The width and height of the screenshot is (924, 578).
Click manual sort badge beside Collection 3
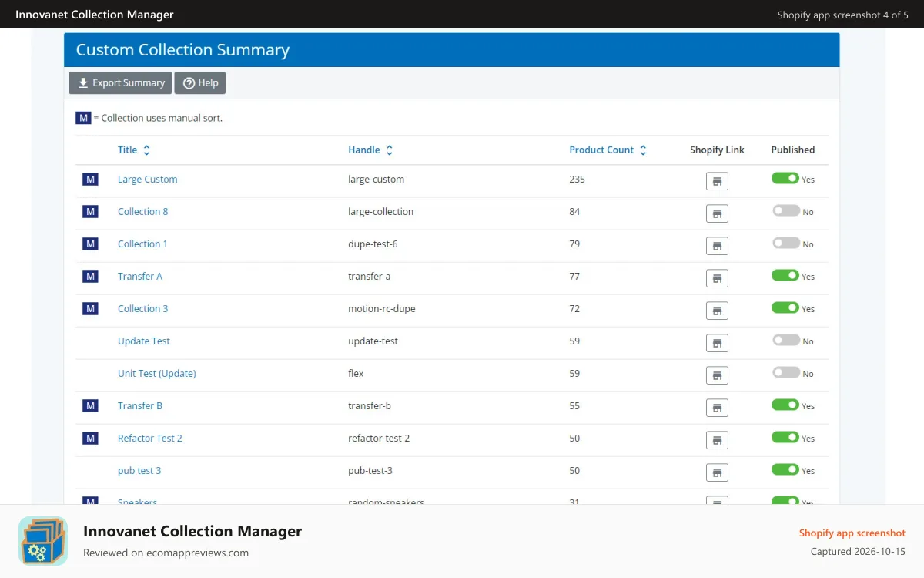(x=90, y=309)
